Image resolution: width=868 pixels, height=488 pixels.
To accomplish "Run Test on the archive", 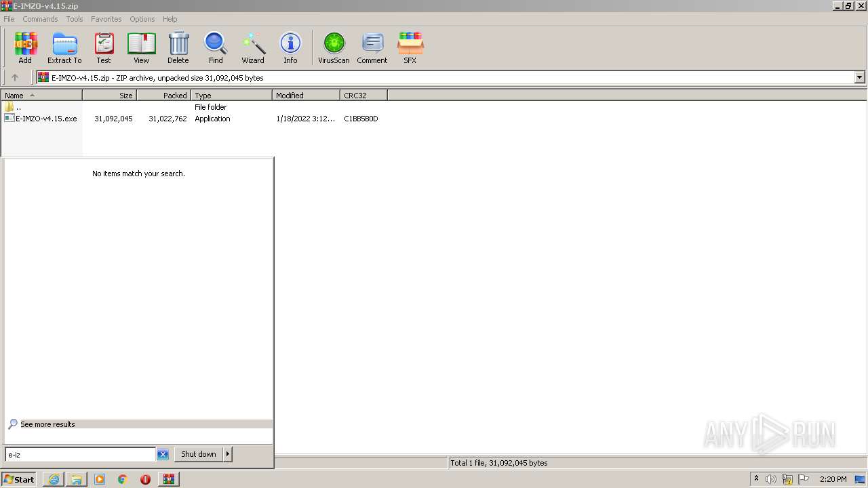I will 104,47.
